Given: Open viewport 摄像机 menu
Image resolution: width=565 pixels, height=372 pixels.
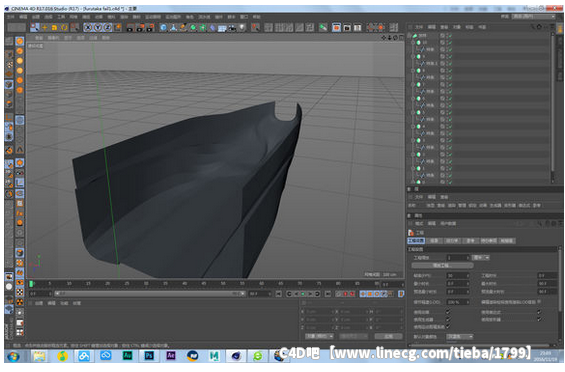Looking at the screenshot, I should click(54, 37).
